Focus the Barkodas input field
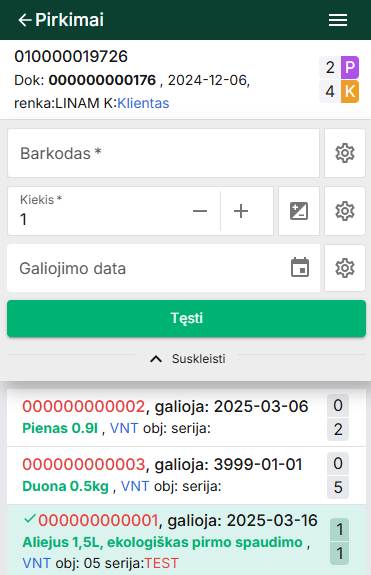This screenshot has width=371, height=575. pyautogui.click(x=164, y=153)
